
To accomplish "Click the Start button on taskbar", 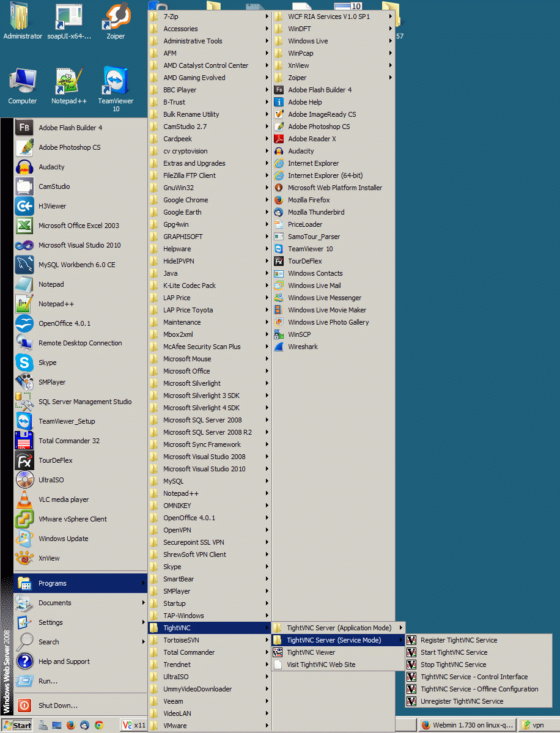I will click(17, 726).
